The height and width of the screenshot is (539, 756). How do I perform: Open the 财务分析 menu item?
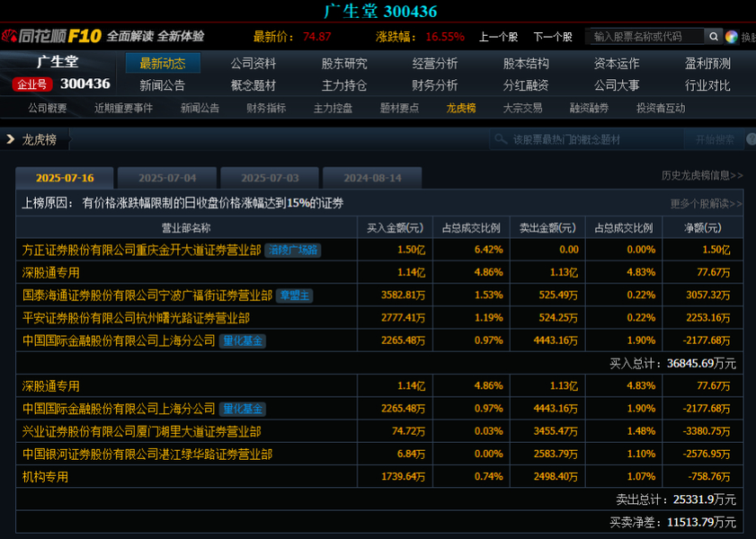(x=435, y=85)
